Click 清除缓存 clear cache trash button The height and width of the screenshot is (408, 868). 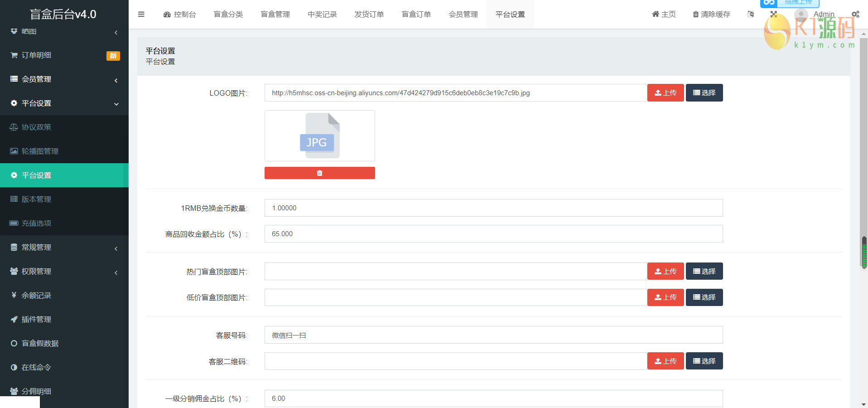tap(711, 15)
